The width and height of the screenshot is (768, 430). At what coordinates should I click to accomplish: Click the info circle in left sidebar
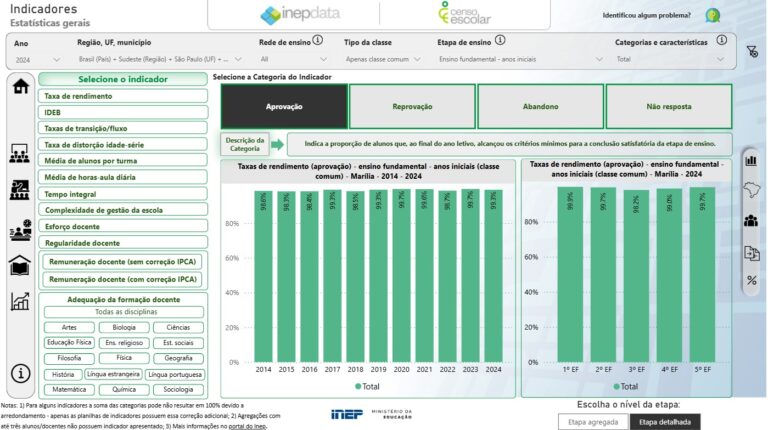coord(19,373)
